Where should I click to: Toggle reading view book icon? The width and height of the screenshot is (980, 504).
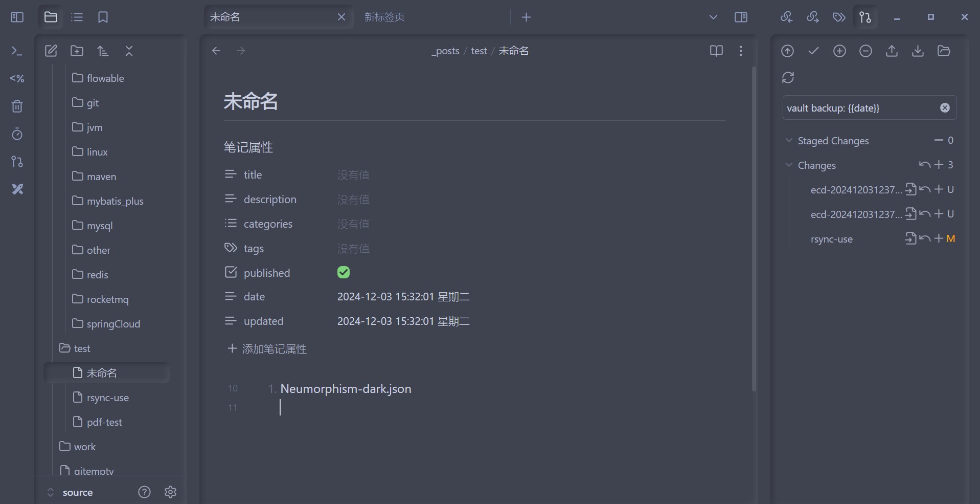716,51
